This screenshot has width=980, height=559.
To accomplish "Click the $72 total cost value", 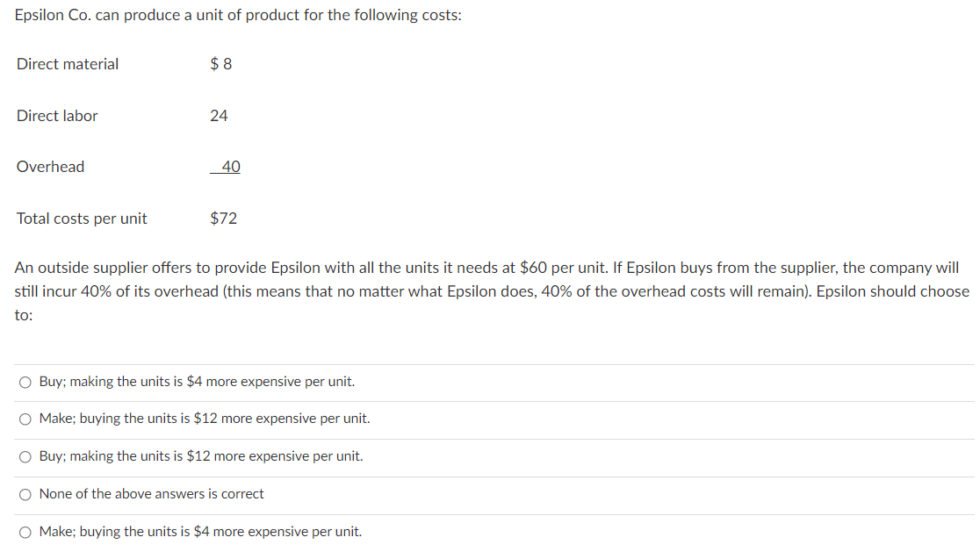I will click(x=224, y=218).
